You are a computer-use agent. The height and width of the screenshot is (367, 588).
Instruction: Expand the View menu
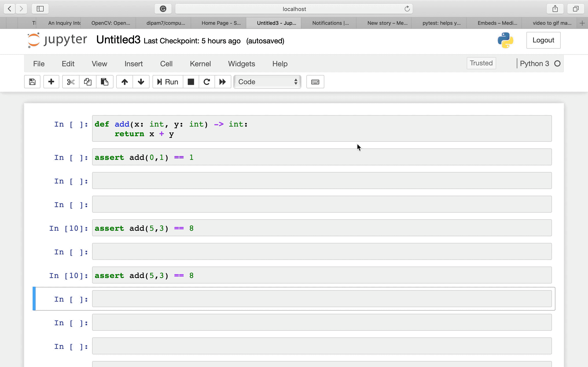[x=99, y=63]
